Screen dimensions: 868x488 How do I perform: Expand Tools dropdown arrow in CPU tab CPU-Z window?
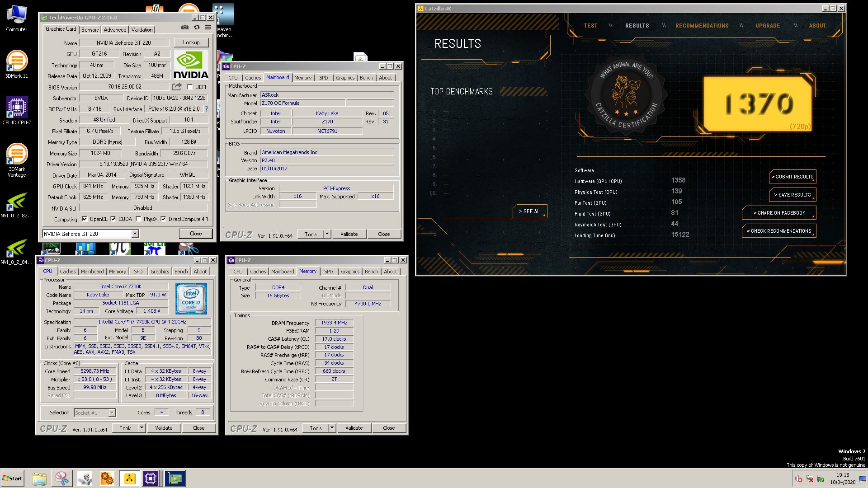[x=142, y=428]
